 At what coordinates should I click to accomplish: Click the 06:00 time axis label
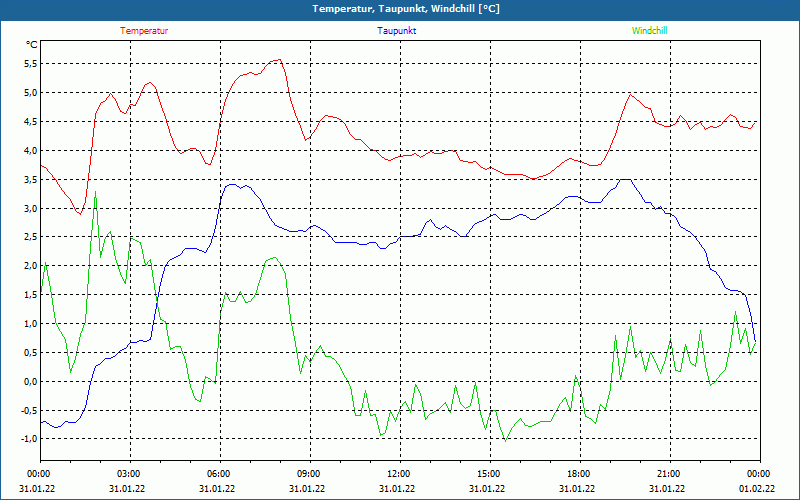[217, 474]
